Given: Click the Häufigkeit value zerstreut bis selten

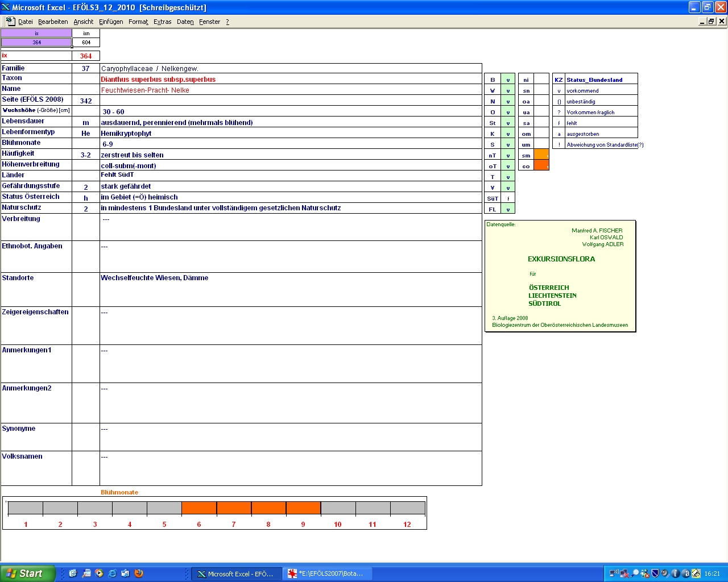Looking at the screenshot, I should pos(132,155).
